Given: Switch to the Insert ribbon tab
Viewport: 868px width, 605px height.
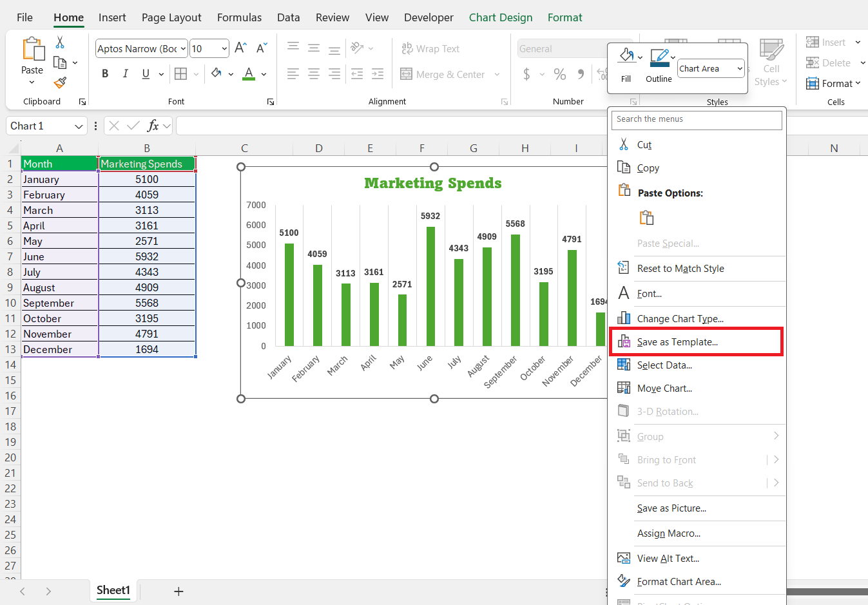Looking at the screenshot, I should (112, 17).
